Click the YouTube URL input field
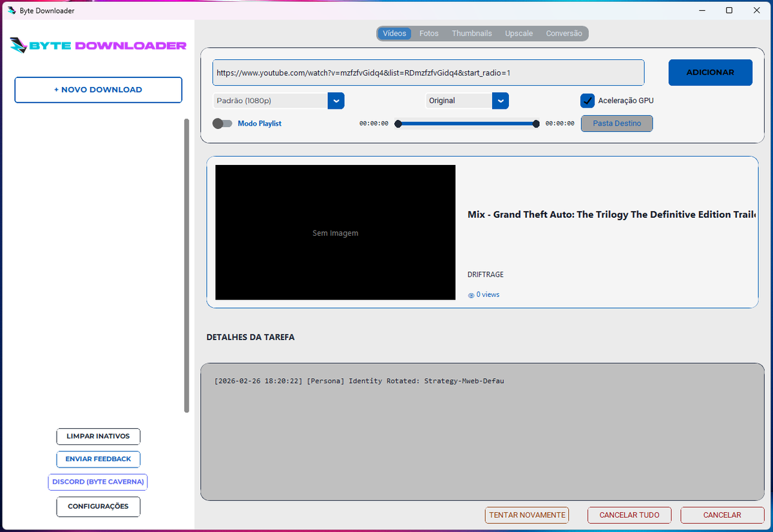 (x=428, y=72)
